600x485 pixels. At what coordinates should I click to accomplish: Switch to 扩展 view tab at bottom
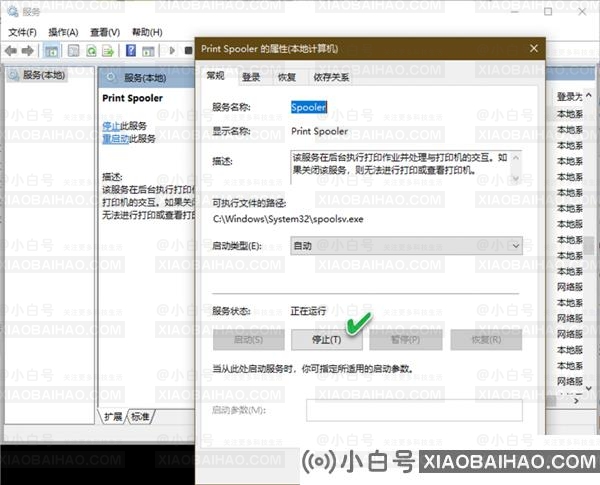pyautogui.click(x=113, y=416)
